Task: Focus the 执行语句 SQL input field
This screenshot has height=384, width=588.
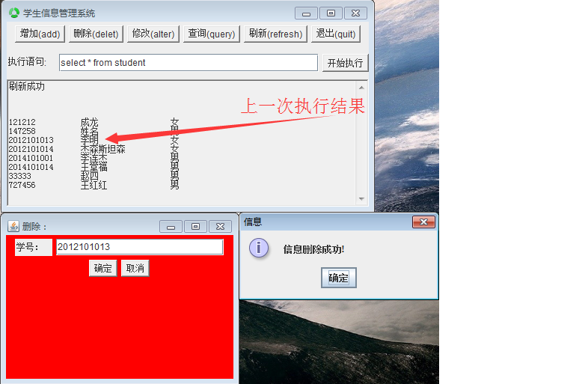Action: point(189,63)
